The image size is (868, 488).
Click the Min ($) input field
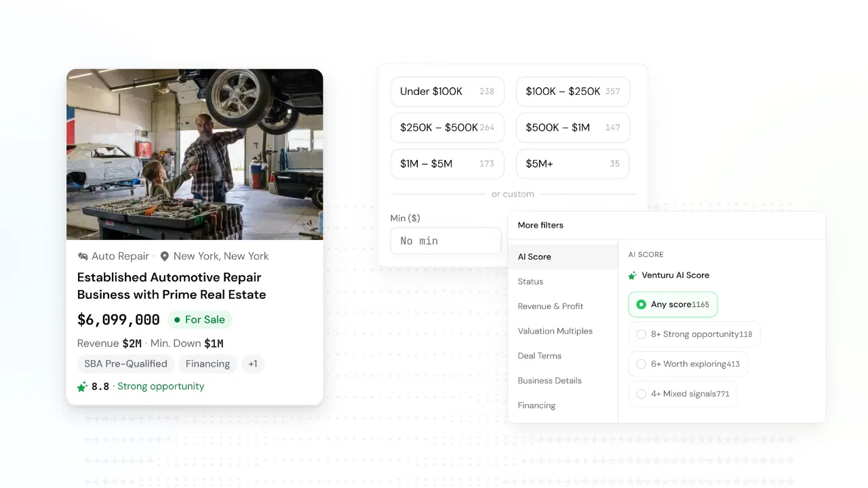pos(446,241)
